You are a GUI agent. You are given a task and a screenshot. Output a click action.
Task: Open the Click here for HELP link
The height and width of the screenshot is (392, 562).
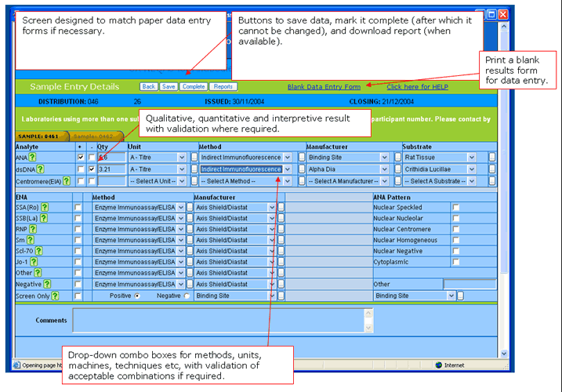pyautogui.click(x=418, y=87)
